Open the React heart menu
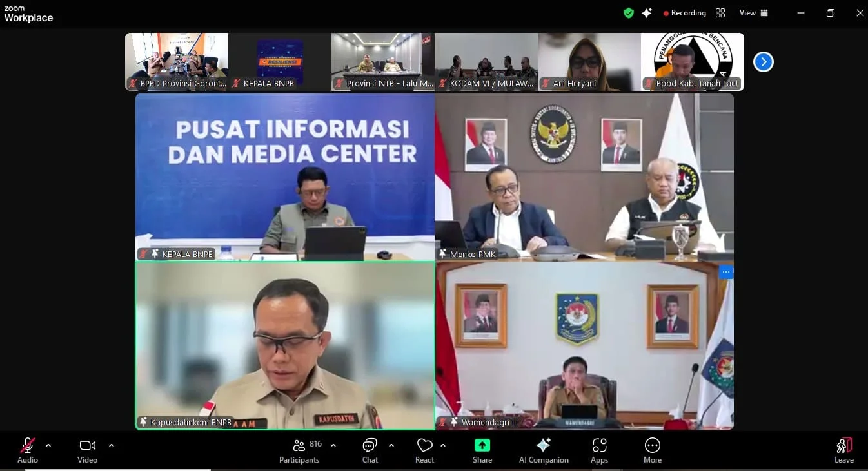This screenshot has height=471, width=868. click(424, 450)
